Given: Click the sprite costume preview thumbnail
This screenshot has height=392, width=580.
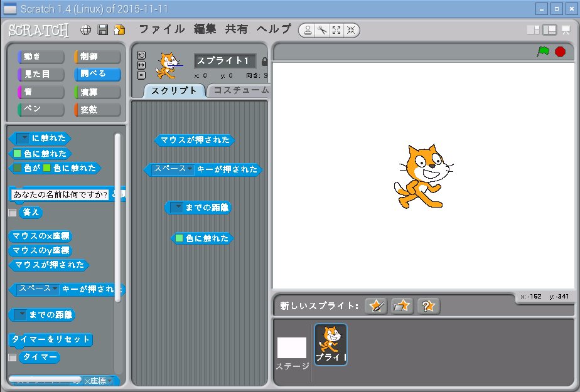Looking at the screenshot, I should pos(168,65).
